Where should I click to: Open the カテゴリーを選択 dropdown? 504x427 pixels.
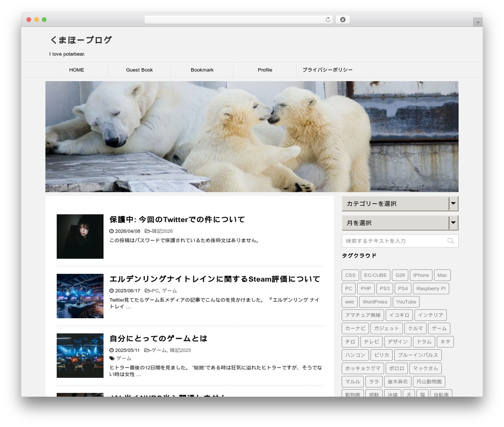400,204
